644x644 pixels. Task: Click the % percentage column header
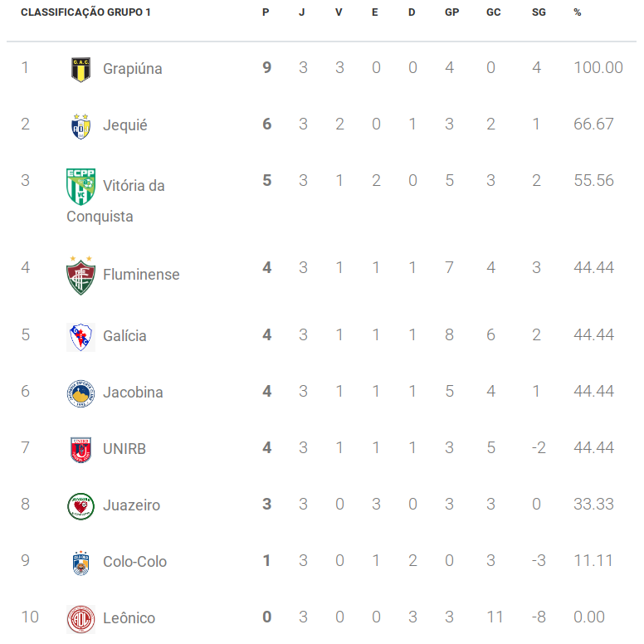tap(577, 12)
